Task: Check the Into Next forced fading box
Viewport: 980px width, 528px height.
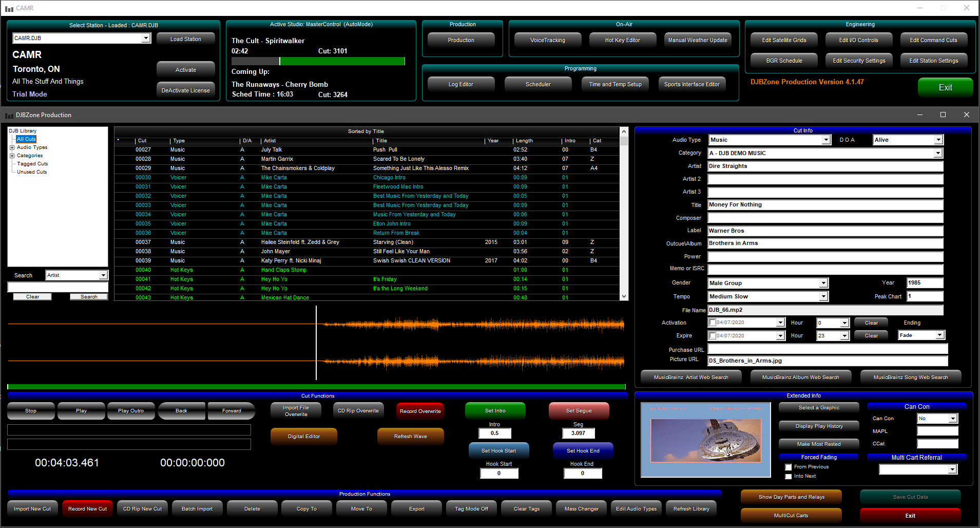Action: point(788,477)
